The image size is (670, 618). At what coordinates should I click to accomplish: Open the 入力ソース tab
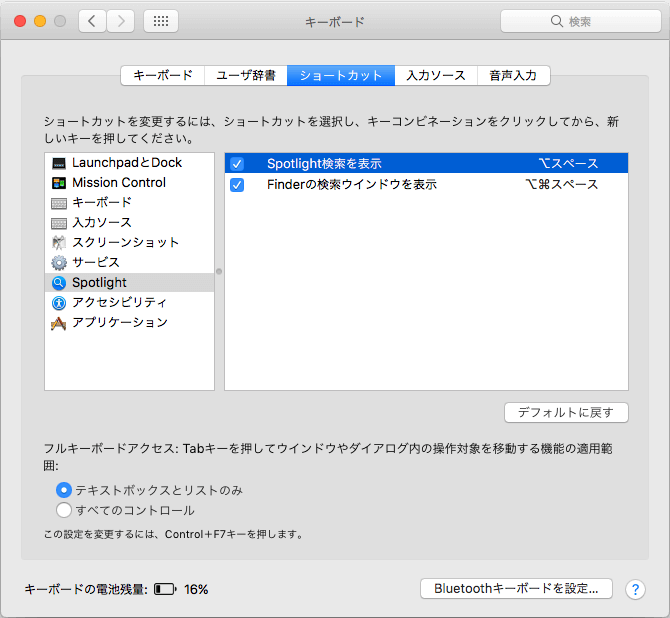[x=436, y=76]
